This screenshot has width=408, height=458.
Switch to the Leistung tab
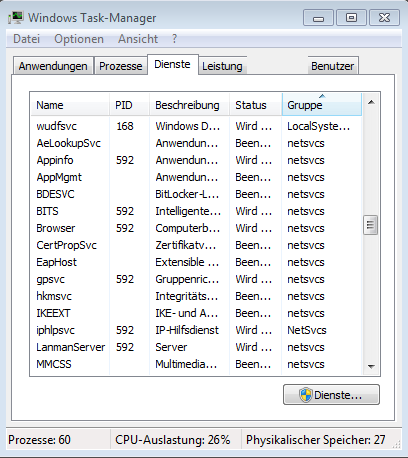(x=222, y=66)
